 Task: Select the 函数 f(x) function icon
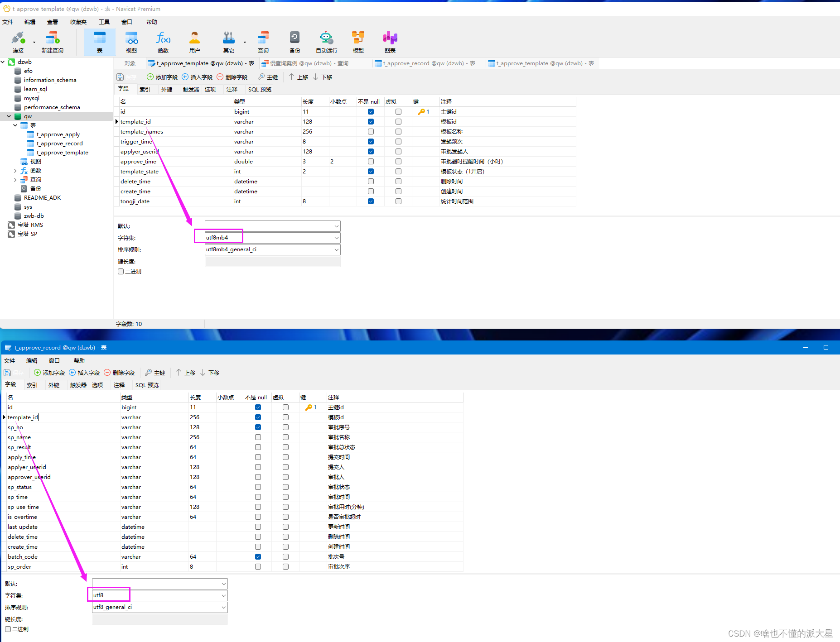pos(163,42)
